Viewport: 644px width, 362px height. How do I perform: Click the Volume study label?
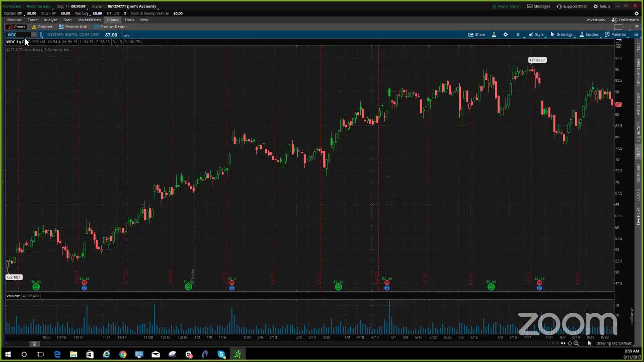point(13,296)
